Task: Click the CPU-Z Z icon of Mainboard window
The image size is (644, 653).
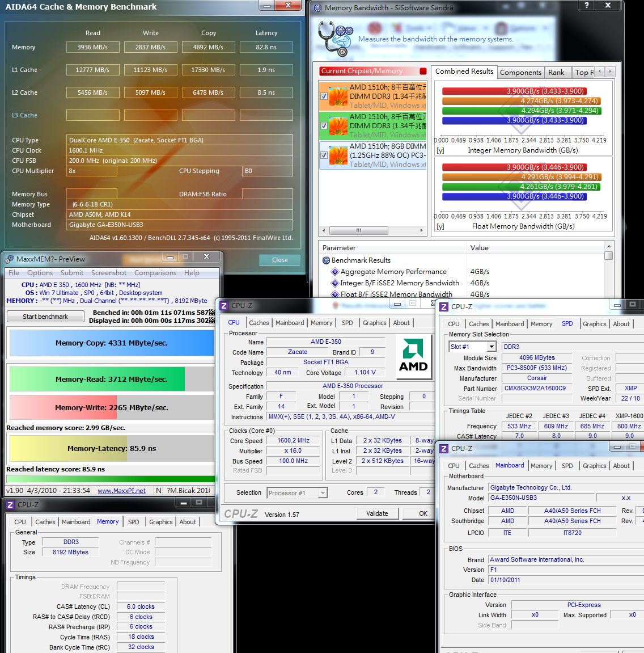Action: (x=444, y=449)
